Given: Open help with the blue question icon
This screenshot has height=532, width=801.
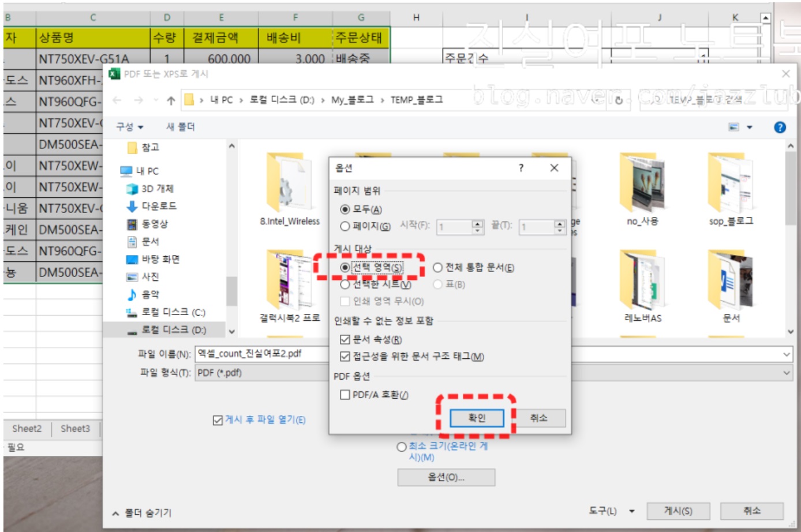Looking at the screenshot, I should pos(780,128).
